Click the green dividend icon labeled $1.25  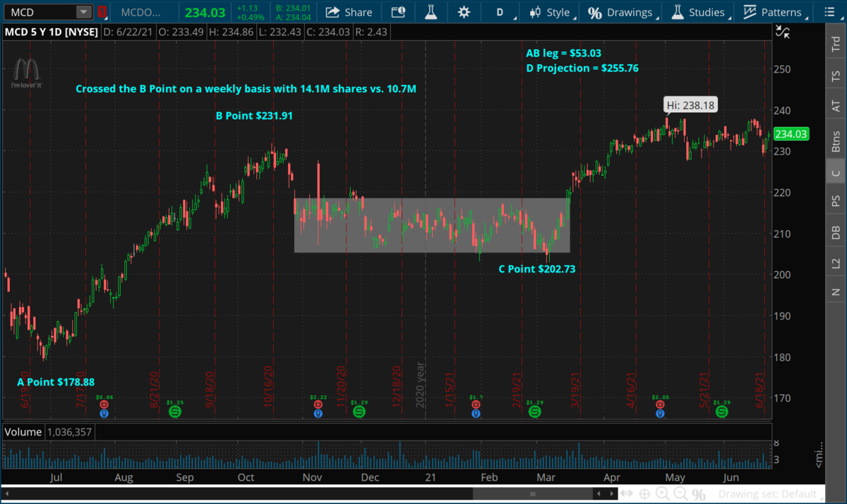(174, 410)
